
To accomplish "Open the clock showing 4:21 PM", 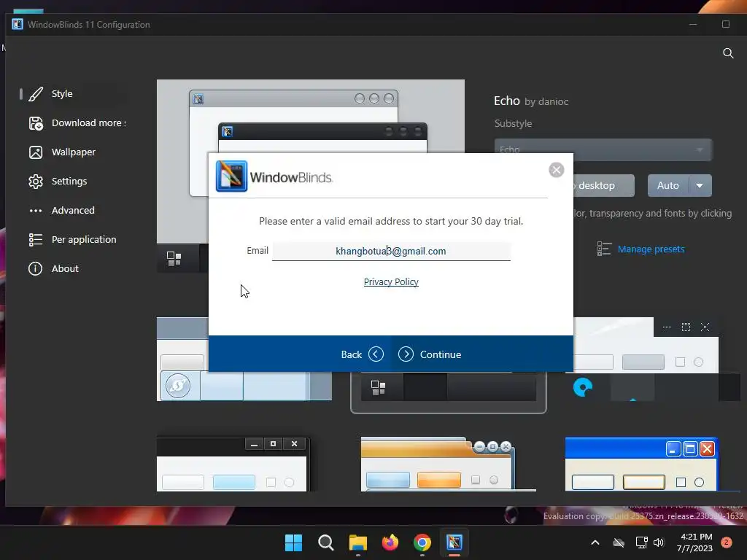I will (x=694, y=542).
